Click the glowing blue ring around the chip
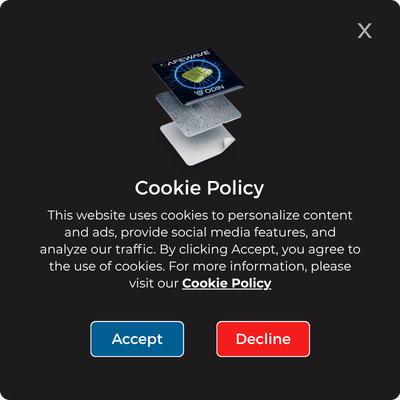The image size is (400, 400). pyautogui.click(x=198, y=76)
